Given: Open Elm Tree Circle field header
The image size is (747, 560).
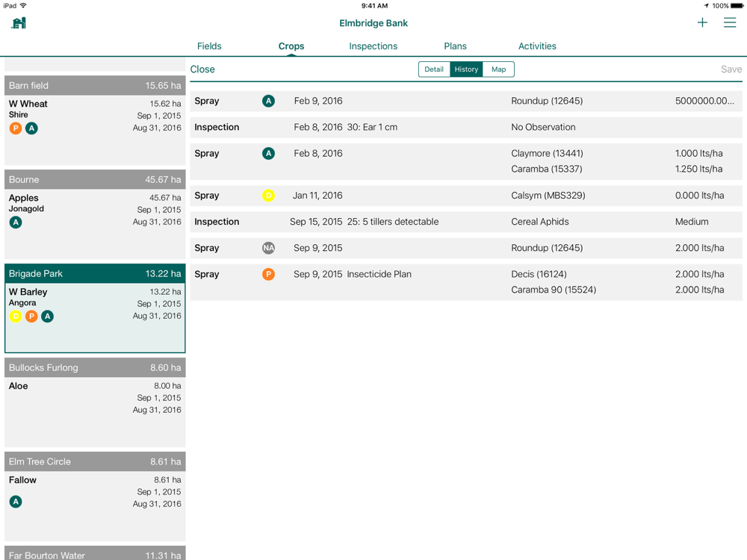Looking at the screenshot, I should point(95,462).
